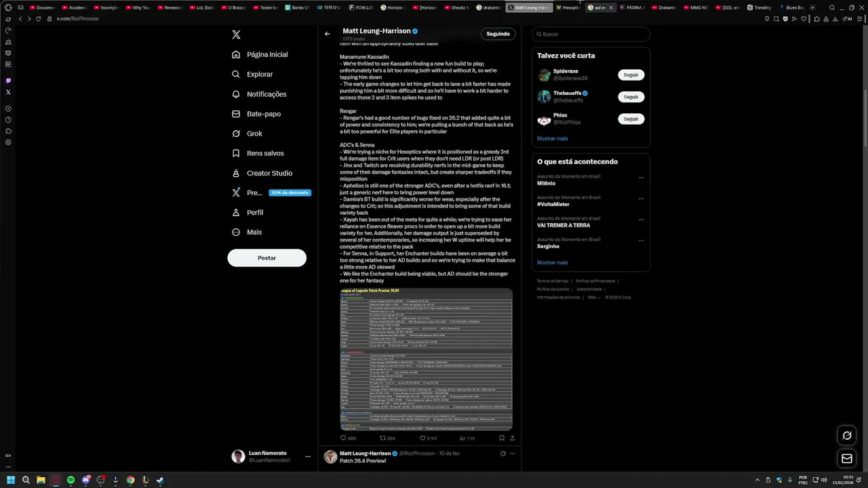Switch to the FOW.LOL browser tab
868x488 pixels.
[x=361, y=7]
